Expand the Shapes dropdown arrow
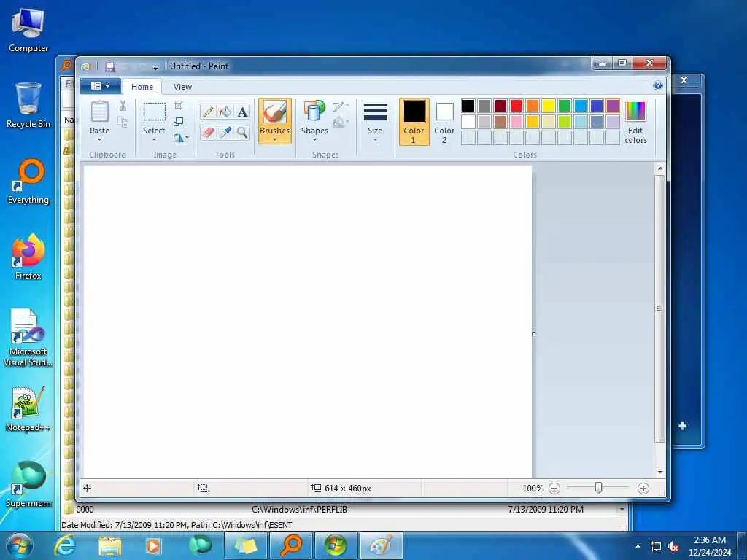 click(314, 139)
